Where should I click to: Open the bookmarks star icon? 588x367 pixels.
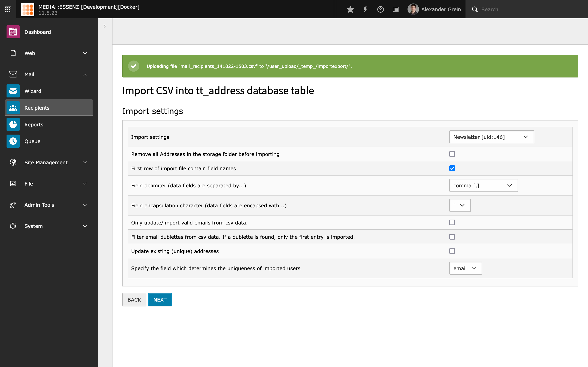coord(350,9)
